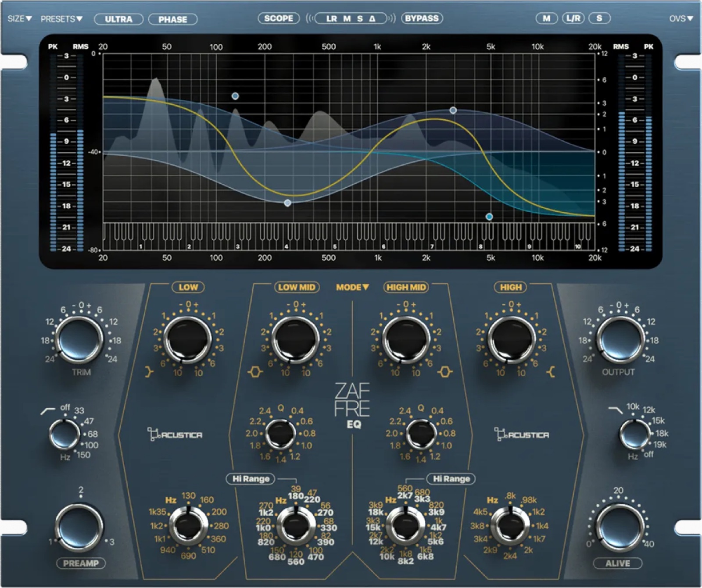Enable the LOW MID band
The width and height of the screenshot is (702, 588).
297,287
